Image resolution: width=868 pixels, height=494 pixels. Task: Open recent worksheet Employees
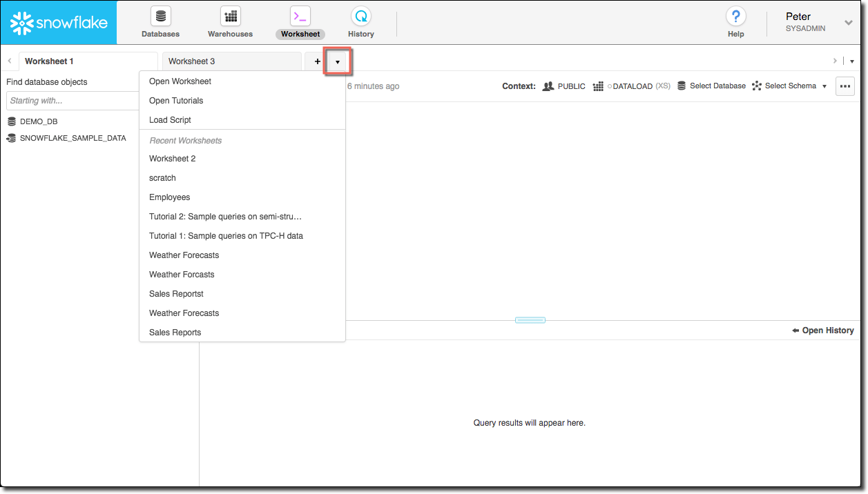(242, 197)
